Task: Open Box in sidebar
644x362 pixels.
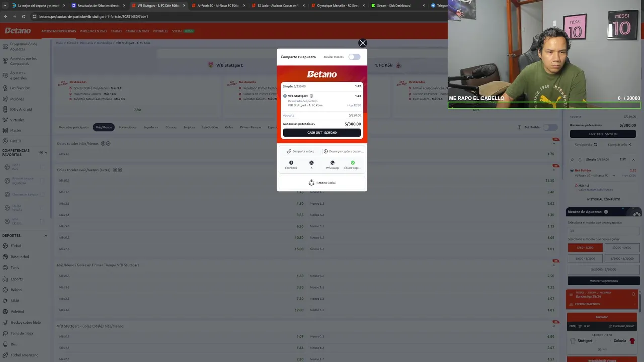Action: 13,344
